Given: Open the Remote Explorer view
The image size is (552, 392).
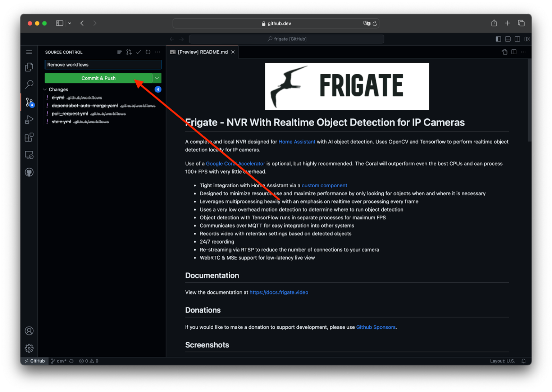Looking at the screenshot, I should tap(29, 155).
